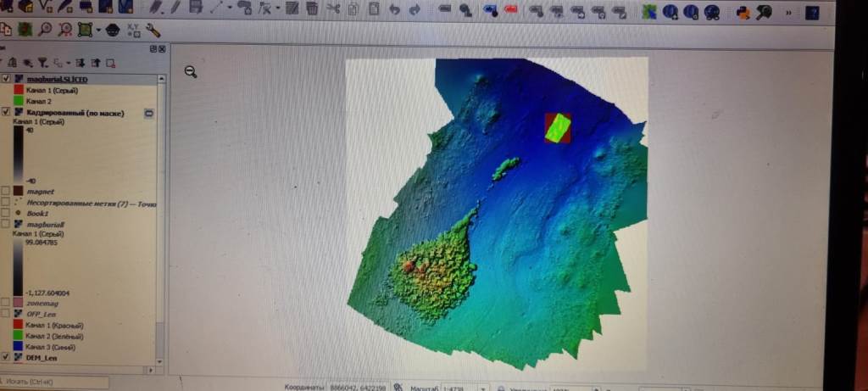Select the magburial.SLICED layer name
Viewport: 868px width, 391px height.
57,79
